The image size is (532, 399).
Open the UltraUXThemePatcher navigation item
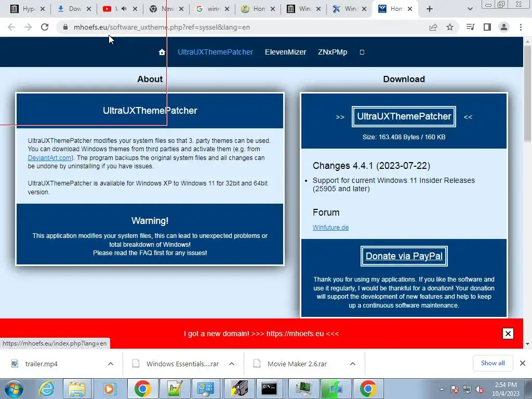[216, 52]
